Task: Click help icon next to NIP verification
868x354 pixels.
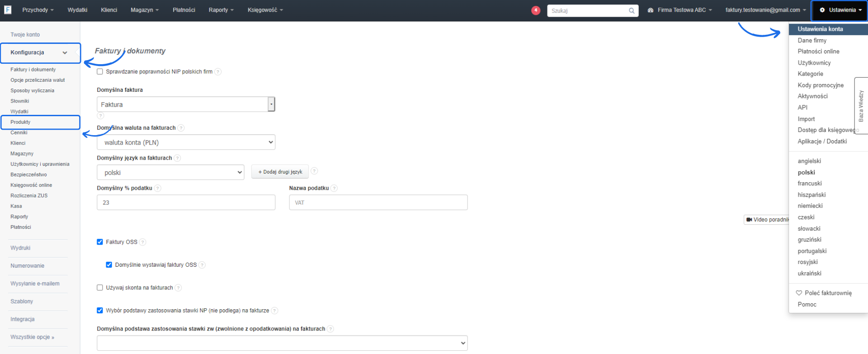Action: [218, 72]
